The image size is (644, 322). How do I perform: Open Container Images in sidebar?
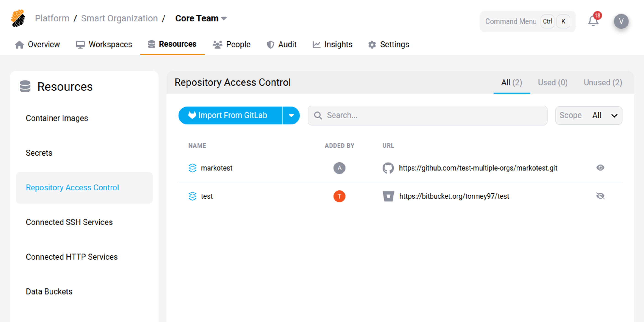tap(57, 118)
